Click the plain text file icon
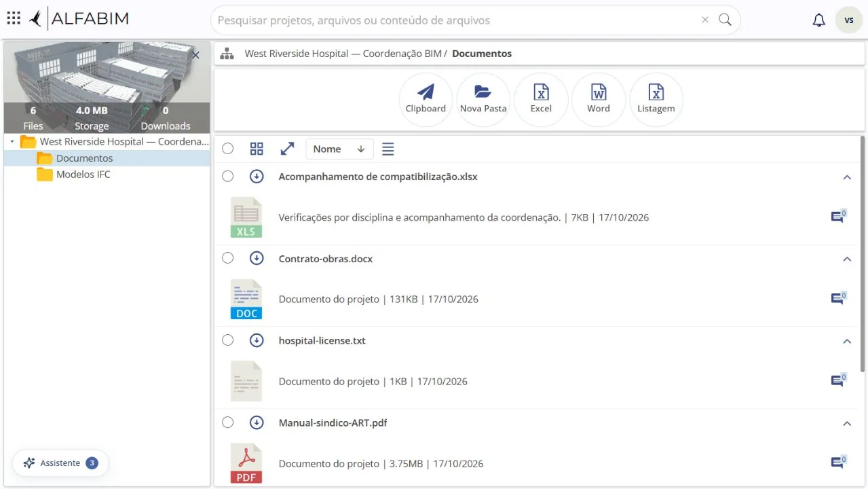The width and height of the screenshot is (868, 489). click(246, 381)
